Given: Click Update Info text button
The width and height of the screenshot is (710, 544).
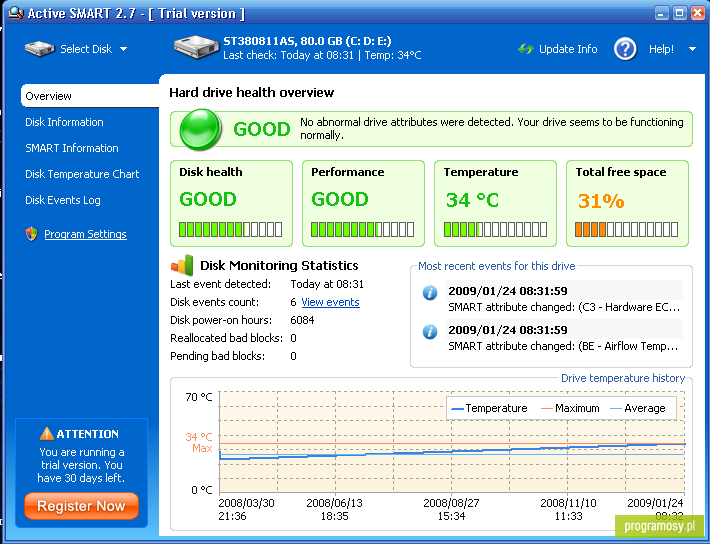Looking at the screenshot, I should (x=568, y=49).
